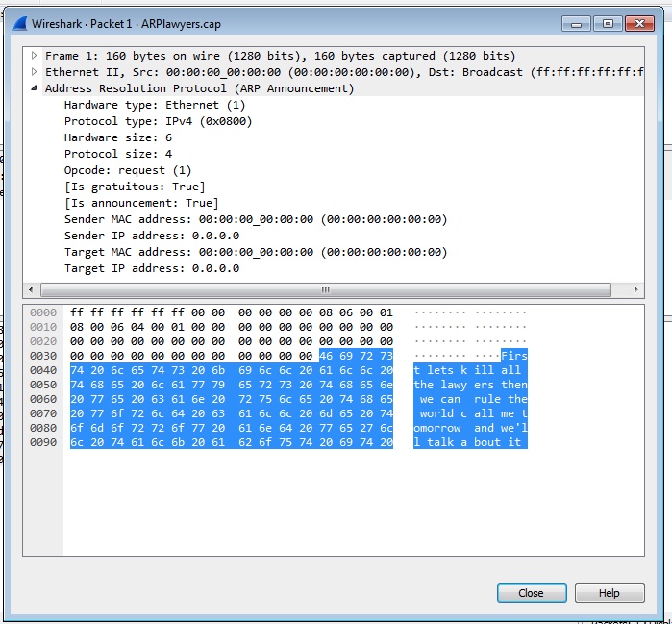Maximize the Packet 1 window
Viewport: 672px width, 624px height.
(608, 24)
